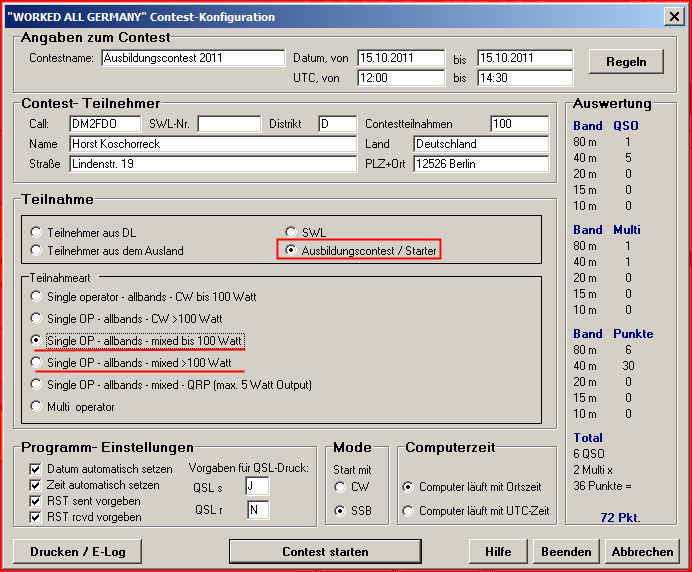The image size is (692, 572).
Task: Click Contest starten button
Action: 325,552
